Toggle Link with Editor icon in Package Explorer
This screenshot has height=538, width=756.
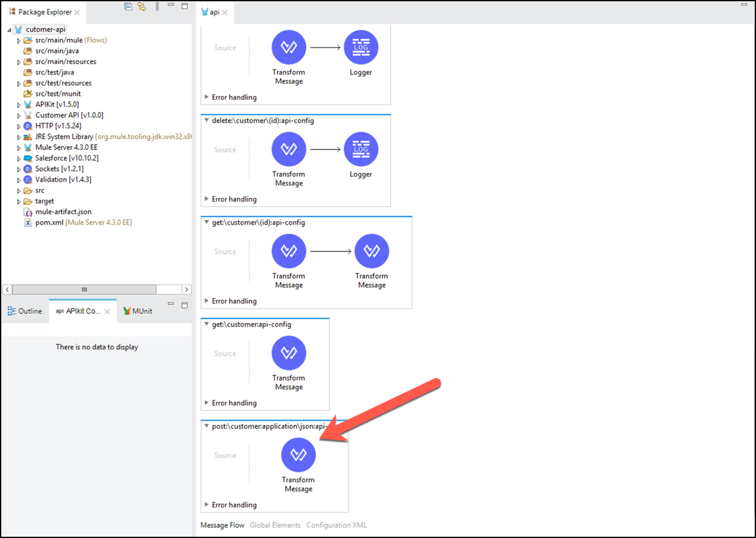pos(142,6)
